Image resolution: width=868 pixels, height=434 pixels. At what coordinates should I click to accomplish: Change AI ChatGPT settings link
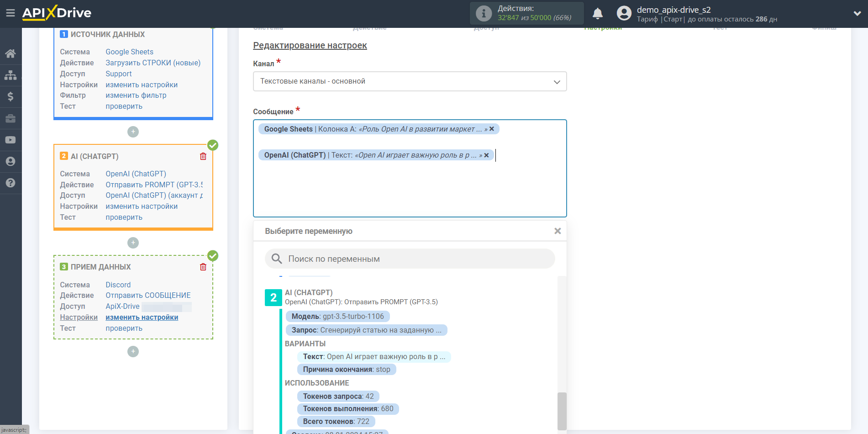coord(142,206)
